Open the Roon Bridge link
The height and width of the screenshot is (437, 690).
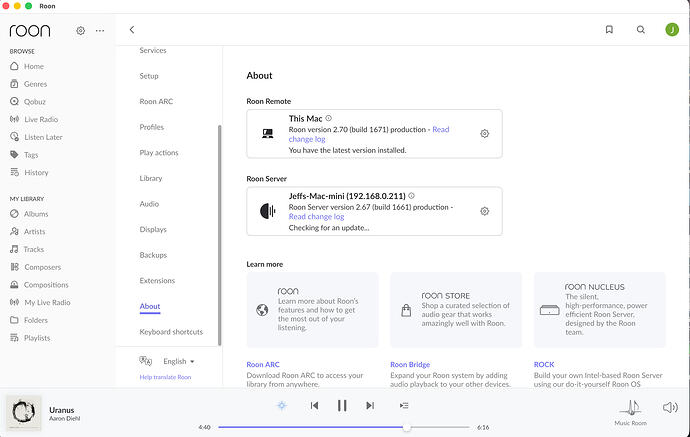410,364
